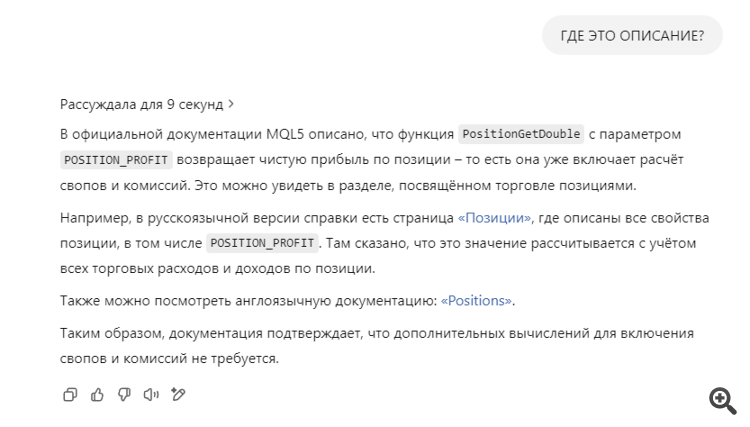Copy the assistant's response
750x427 pixels.
[x=70, y=395]
